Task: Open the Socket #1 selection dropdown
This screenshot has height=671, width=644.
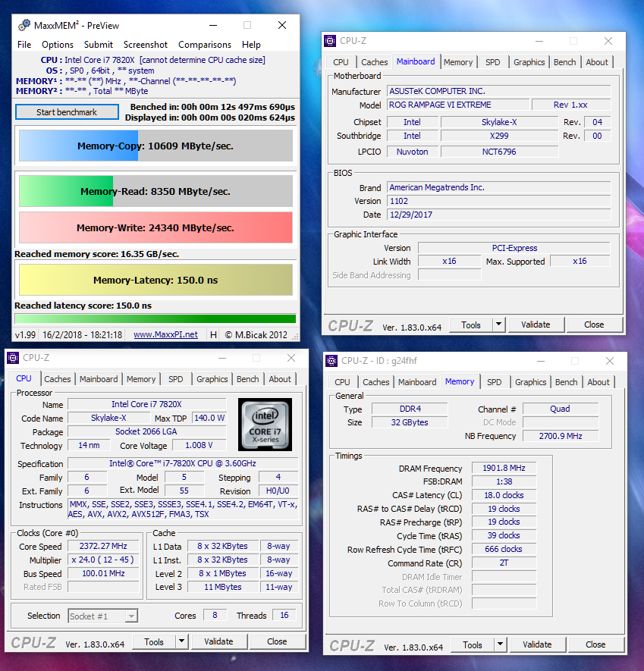Action: click(x=102, y=616)
